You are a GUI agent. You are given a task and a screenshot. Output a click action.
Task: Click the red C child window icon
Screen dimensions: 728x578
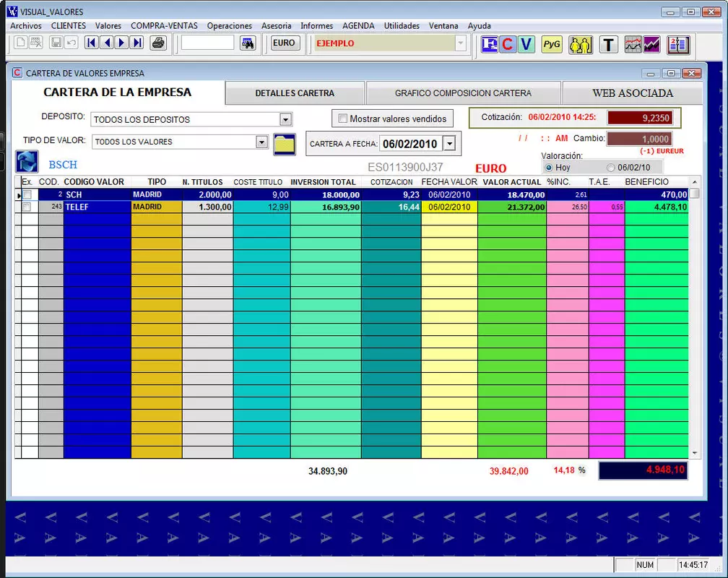[17, 73]
